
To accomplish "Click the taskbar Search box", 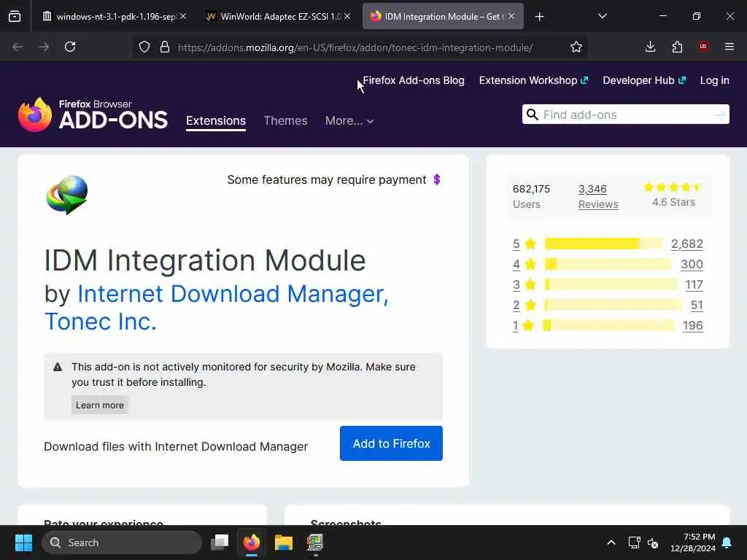I will (x=122, y=542).
